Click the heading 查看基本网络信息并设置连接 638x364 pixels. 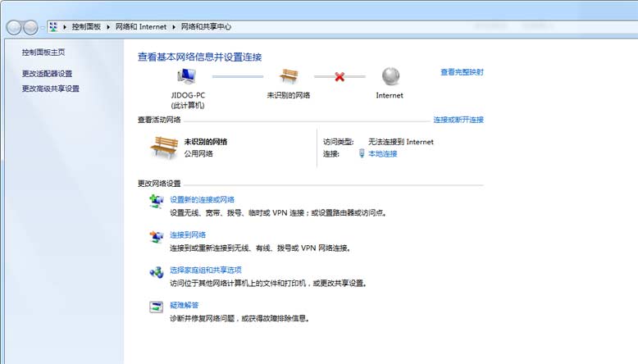[199, 57]
